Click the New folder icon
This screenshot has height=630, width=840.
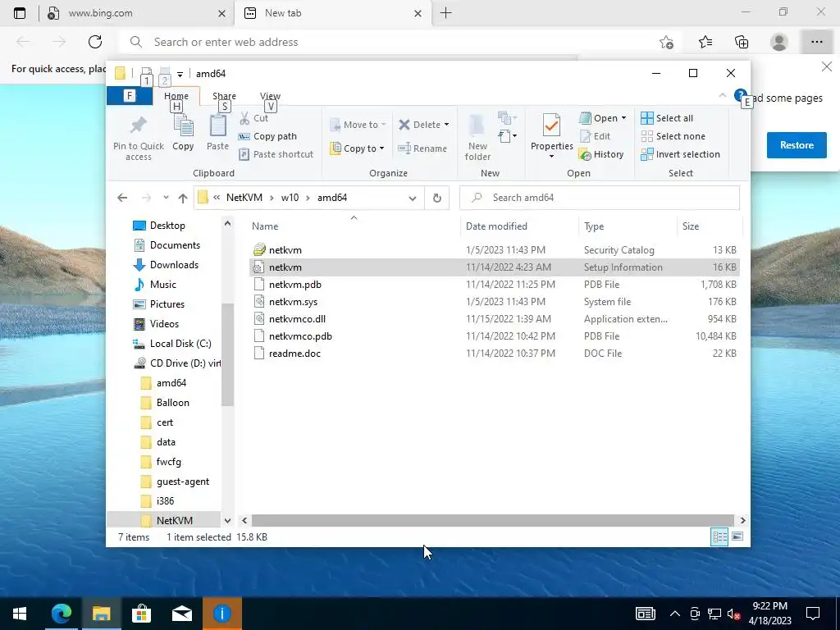477,125
